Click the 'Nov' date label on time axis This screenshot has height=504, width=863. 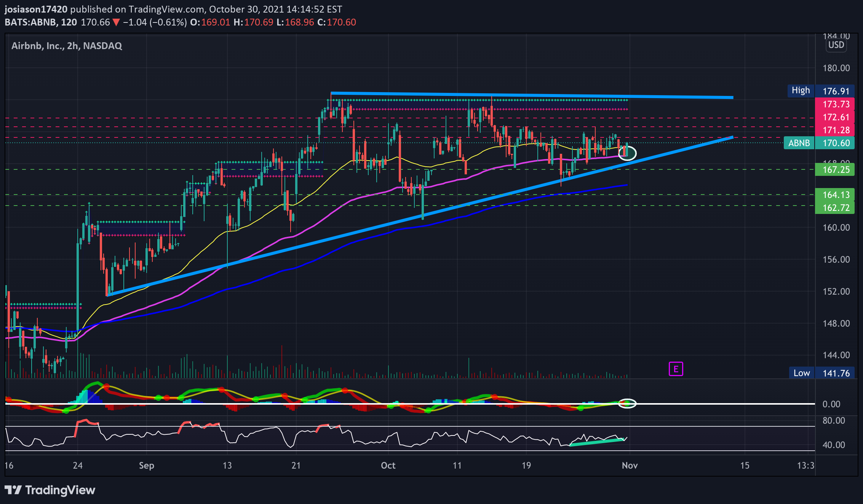tap(630, 465)
